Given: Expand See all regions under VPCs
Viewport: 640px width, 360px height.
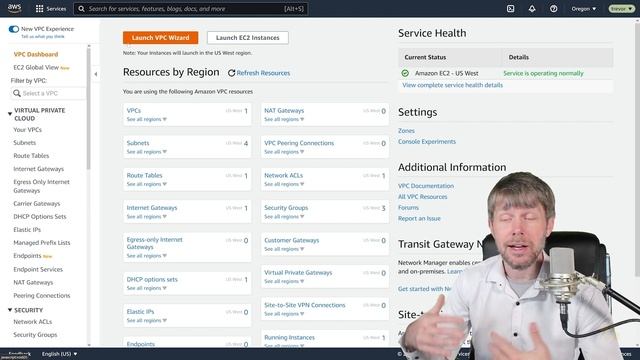Looking at the screenshot, I should 146,119.
